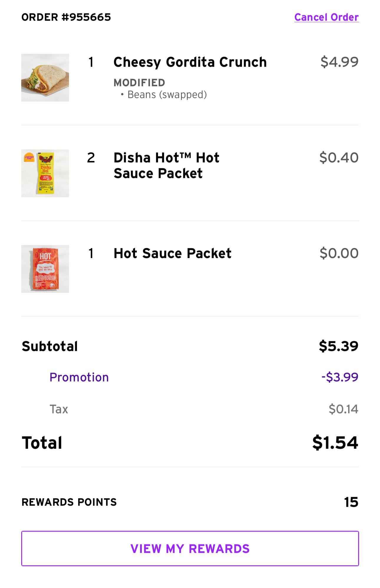This screenshot has width=380, height=588.
Task: Tap the Promotion discount label
Action: point(79,377)
